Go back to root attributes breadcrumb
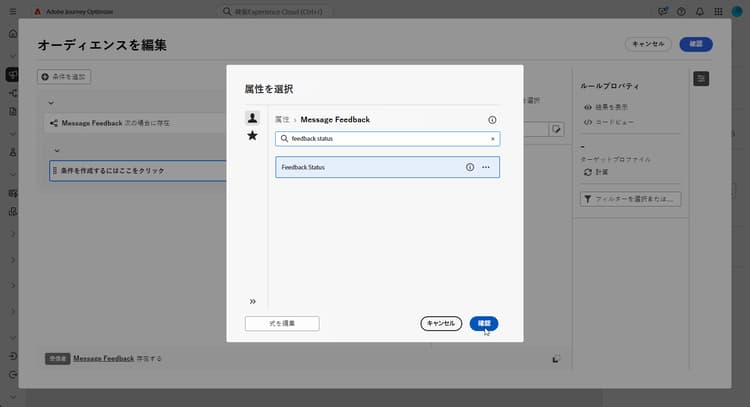The height and width of the screenshot is (407, 750). click(282, 120)
